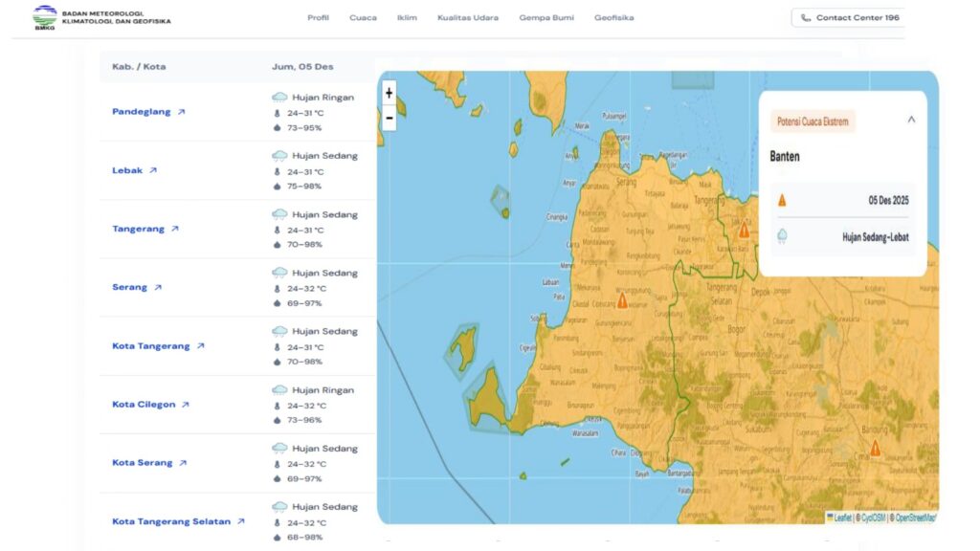The height and width of the screenshot is (551, 980).
Task: Zoom out with the map minus button
Action: point(389,119)
